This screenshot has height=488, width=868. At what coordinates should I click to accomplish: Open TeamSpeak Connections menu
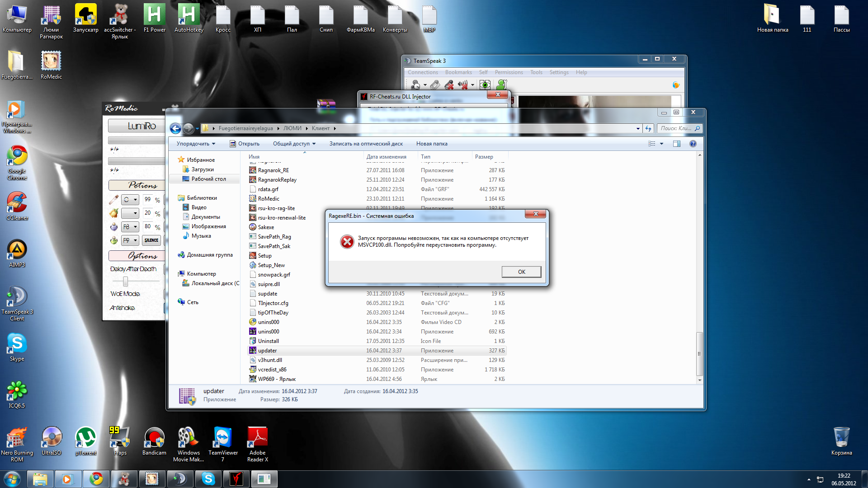pyautogui.click(x=423, y=72)
